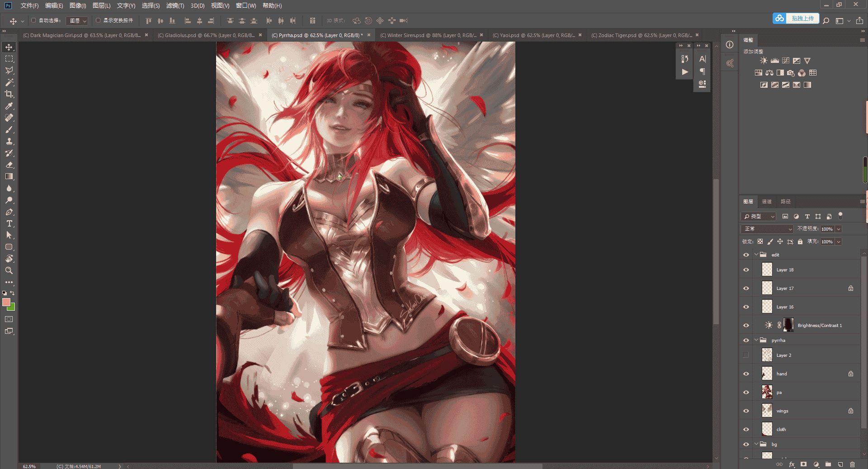Select the Clone Stamp tool

pos(9,141)
